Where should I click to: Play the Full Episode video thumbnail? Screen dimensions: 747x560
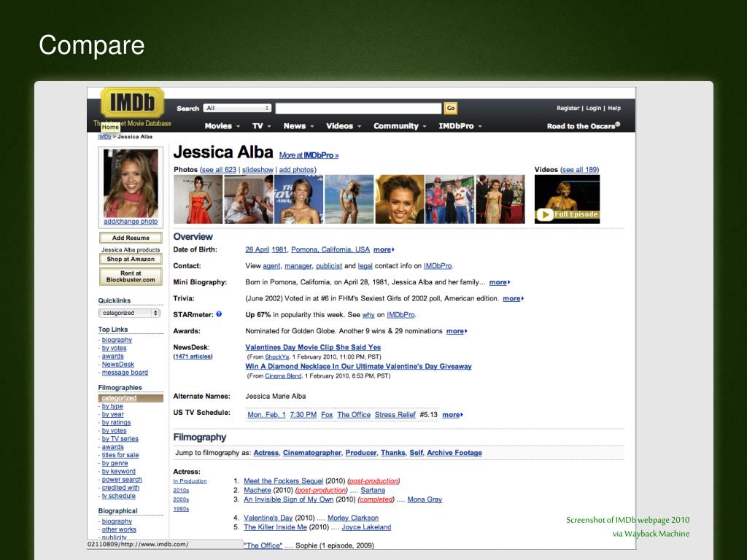tap(567, 199)
